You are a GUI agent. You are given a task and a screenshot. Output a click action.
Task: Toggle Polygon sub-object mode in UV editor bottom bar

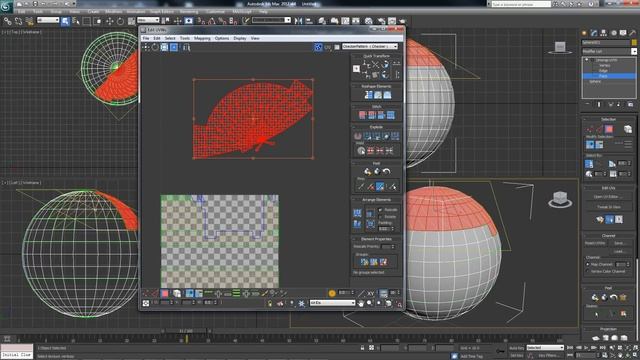(x=164, y=293)
